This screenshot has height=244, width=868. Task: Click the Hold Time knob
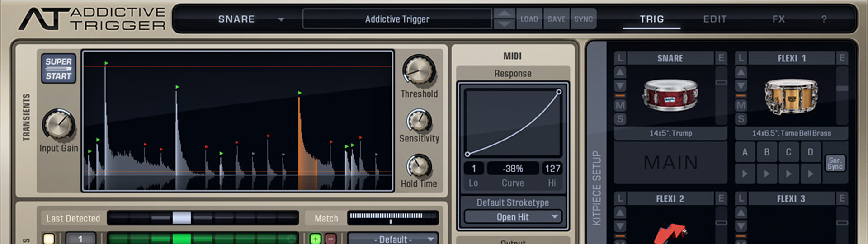(x=419, y=166)
